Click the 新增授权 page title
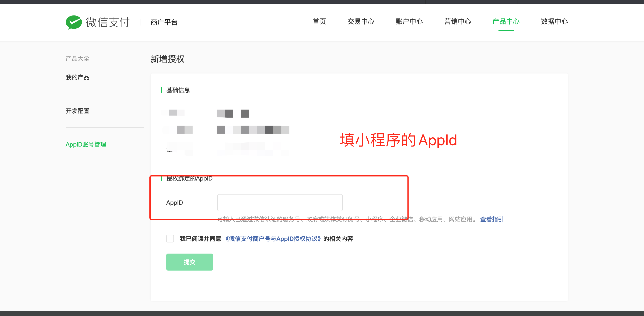Screen dimensions: 644x316 (167, 59)
